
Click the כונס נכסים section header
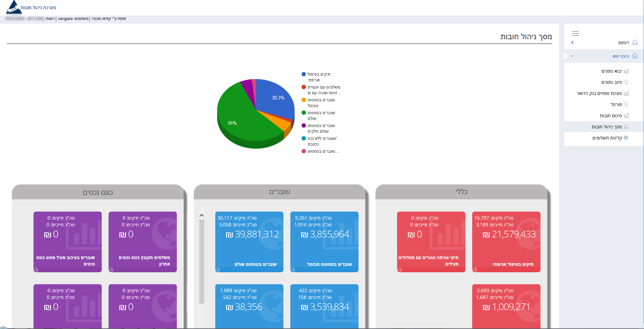pos(98,192)
